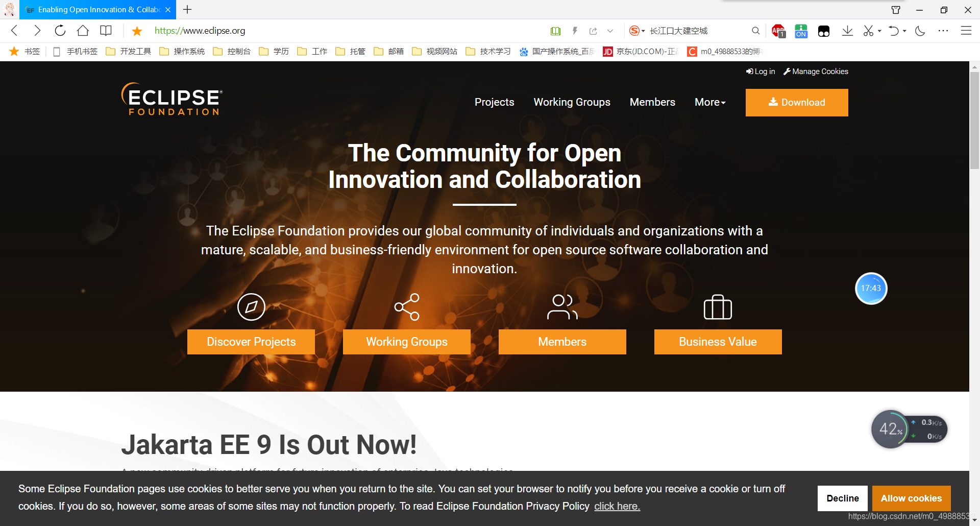Click the orange Working Groups button
This screenshot has height=526, width=980.
(x=407, y=342)
